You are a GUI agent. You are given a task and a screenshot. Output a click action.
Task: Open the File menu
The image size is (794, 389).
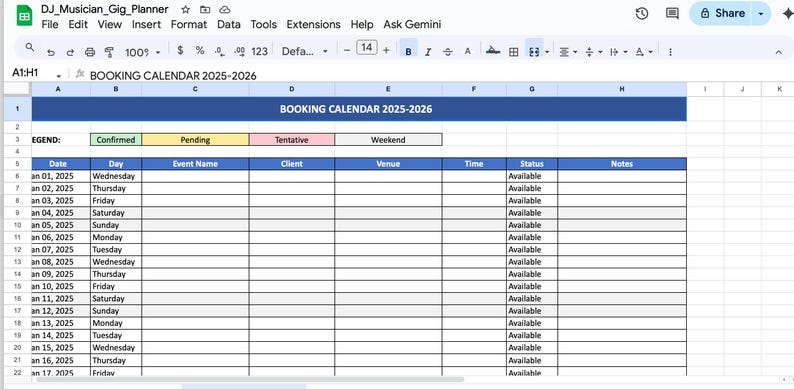[x=50, y=24]
